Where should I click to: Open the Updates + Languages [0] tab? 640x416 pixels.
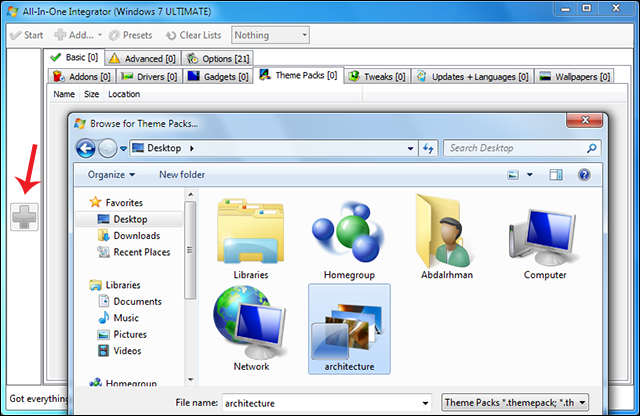473,77
